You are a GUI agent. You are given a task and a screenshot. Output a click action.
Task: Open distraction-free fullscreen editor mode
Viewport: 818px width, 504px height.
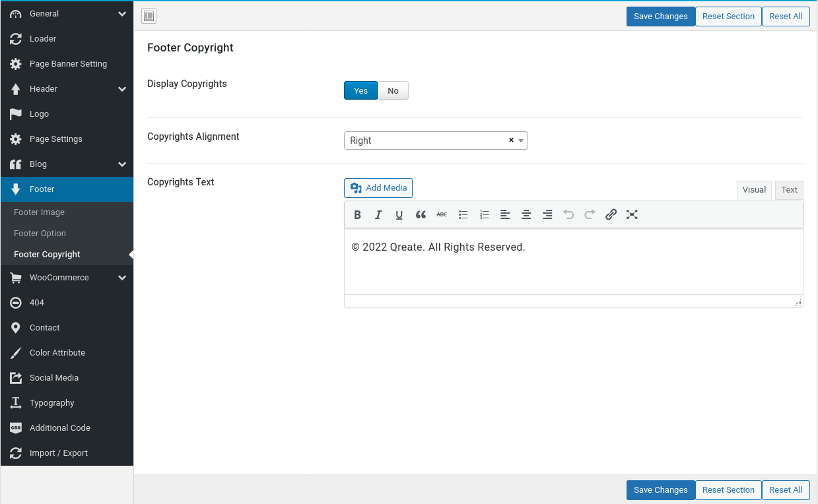tap(632, 214)
